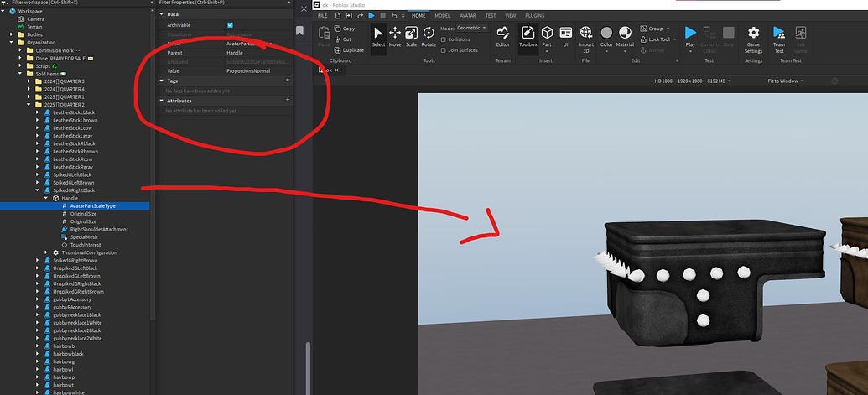Open the Color picker tool

(x=606, y=37)
